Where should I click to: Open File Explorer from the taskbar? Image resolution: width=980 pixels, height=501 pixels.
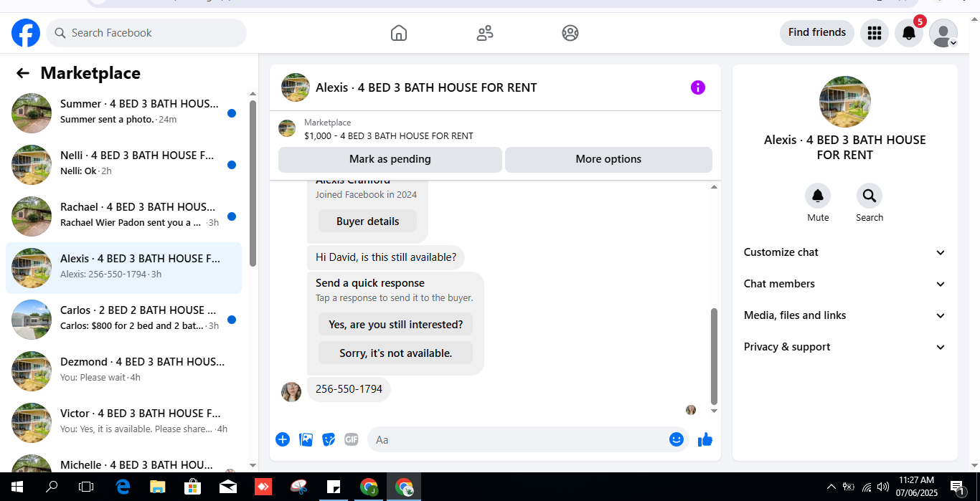pyautogui.click(x=157, y=487)
